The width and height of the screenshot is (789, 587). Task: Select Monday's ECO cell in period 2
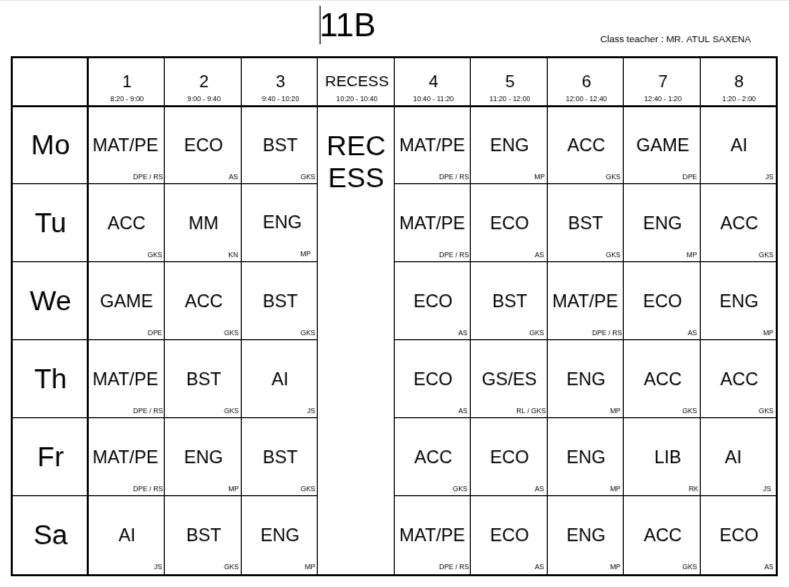tap(203, 145)
